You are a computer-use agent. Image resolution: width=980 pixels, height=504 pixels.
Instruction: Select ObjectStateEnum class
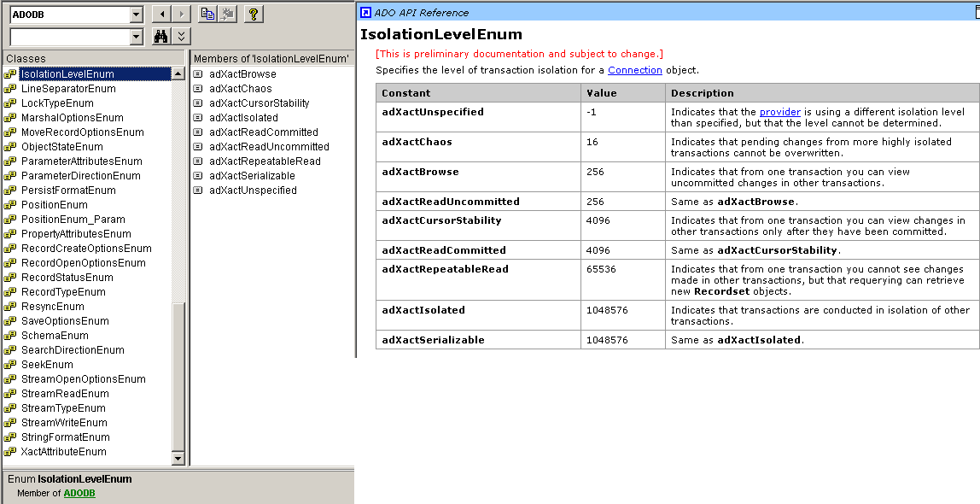(x=61, y=147)
